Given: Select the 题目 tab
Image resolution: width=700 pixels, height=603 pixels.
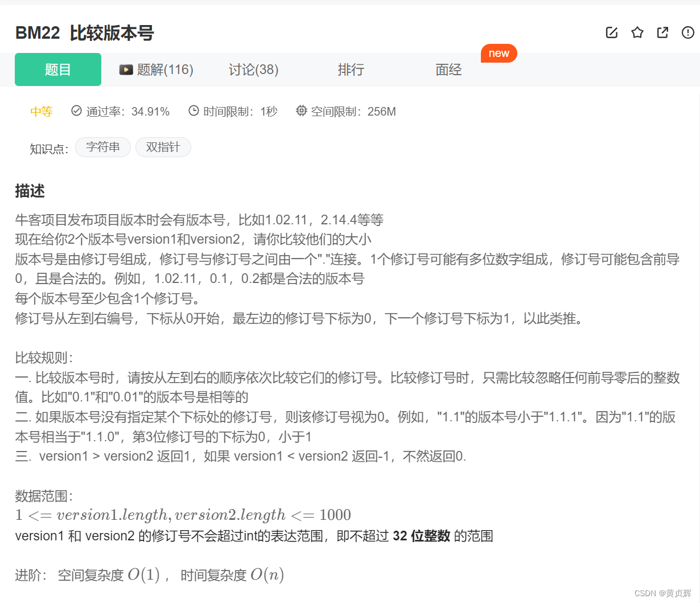Looking at the screenshot, I should [x=57, y=69].
